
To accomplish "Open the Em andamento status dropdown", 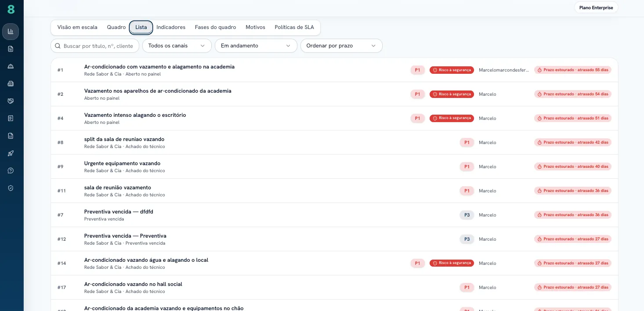I will pyautogui.click(x=256, y=46).
